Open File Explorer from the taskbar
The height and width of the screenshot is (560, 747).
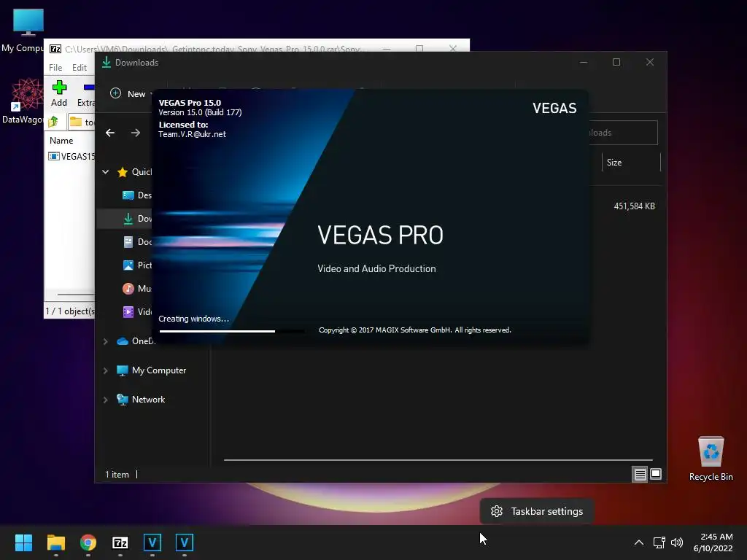pyautogui.click(x=55, y=542)
